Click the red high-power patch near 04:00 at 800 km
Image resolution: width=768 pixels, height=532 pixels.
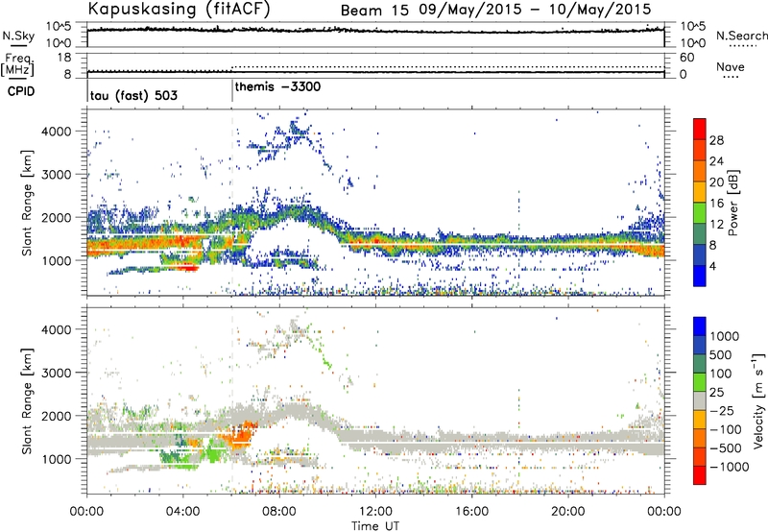point(186,268)
